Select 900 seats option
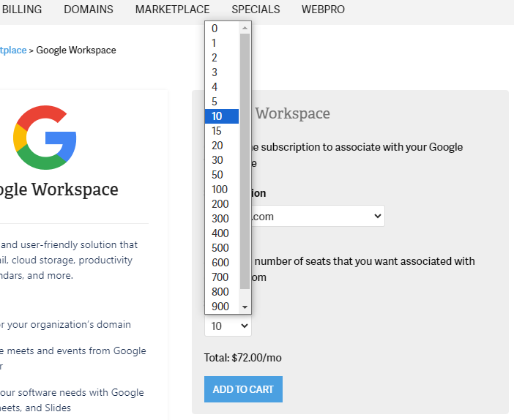This screenshot has width=514, height=420. tap(222, 307)
